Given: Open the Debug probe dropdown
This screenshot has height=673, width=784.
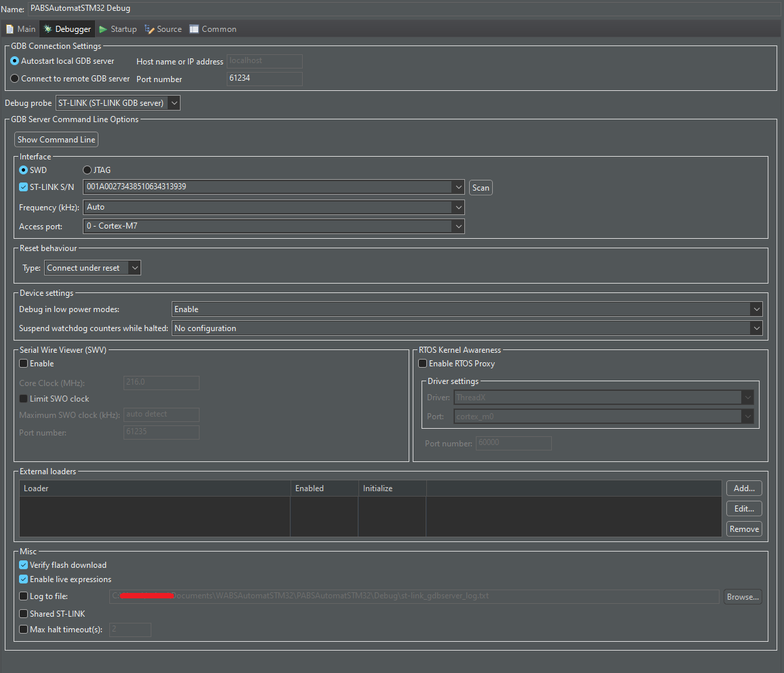Looking at the screenshot, I should click(174, 102).
